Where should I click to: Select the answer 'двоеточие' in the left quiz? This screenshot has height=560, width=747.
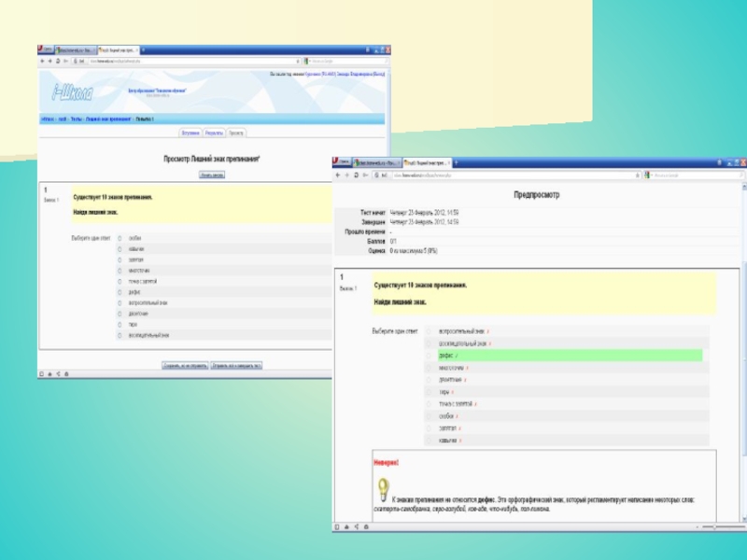(x=120, y=314)
